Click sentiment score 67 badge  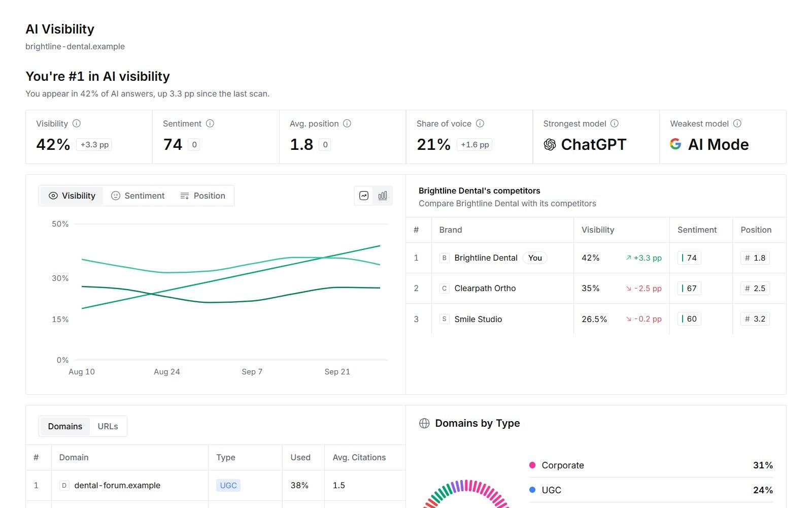689,289
